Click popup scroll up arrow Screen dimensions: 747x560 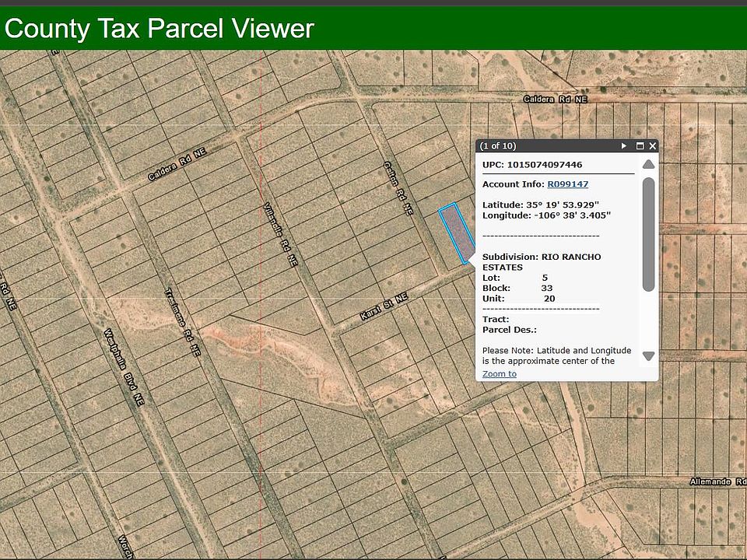pos(648,164)
